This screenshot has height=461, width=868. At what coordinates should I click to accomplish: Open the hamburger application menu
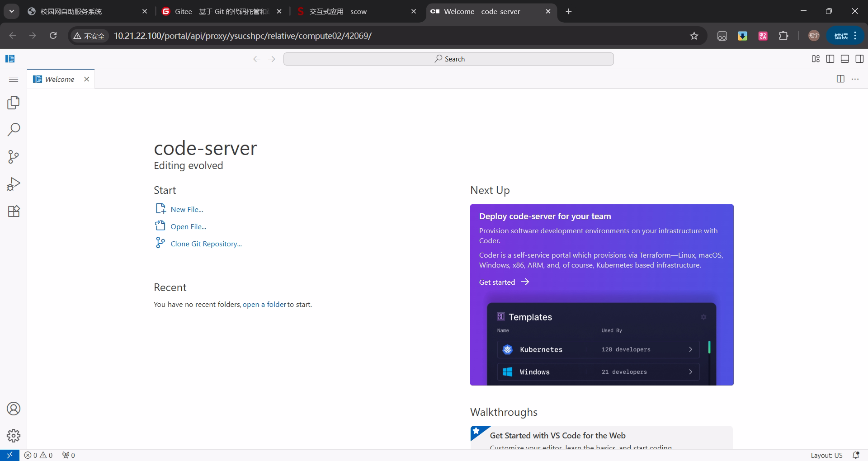tap(13, 79)
